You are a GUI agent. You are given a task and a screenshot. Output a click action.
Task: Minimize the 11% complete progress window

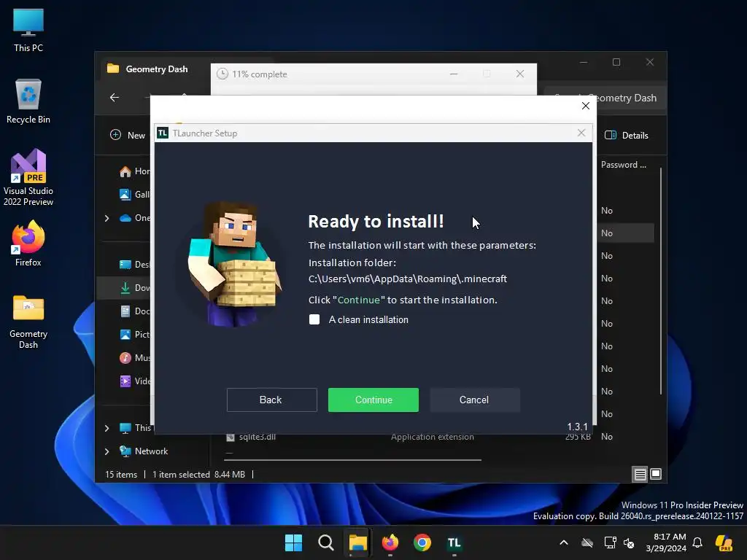454,74
